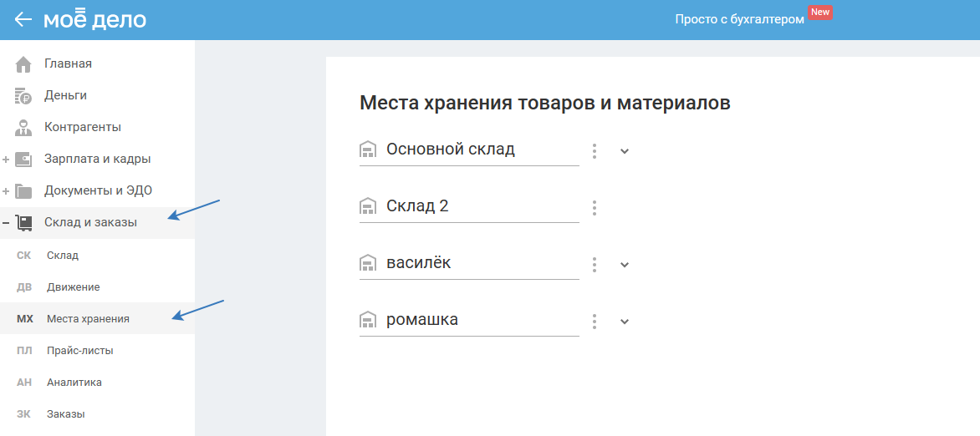The image size is (980, 436).
Task: Go to Прайс-листы in the sidebar
Action: pyautogui.click(x=79, y=350)
